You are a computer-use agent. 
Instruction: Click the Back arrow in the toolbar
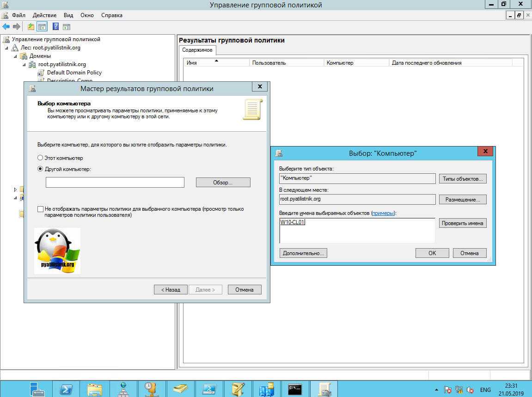pos(6,27)
